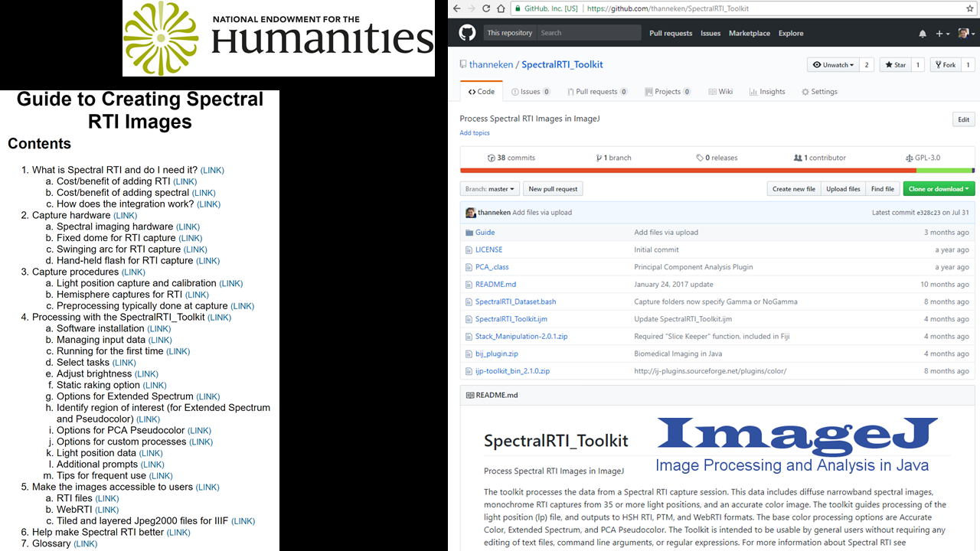Open the Settings tab
Viewport: 980px width, 551px height.
point(819,92)
